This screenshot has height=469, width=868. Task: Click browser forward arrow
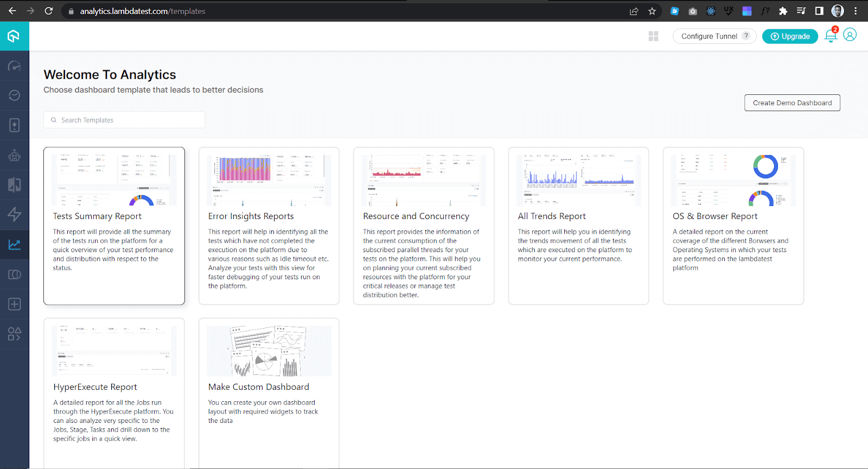point(30,11)
